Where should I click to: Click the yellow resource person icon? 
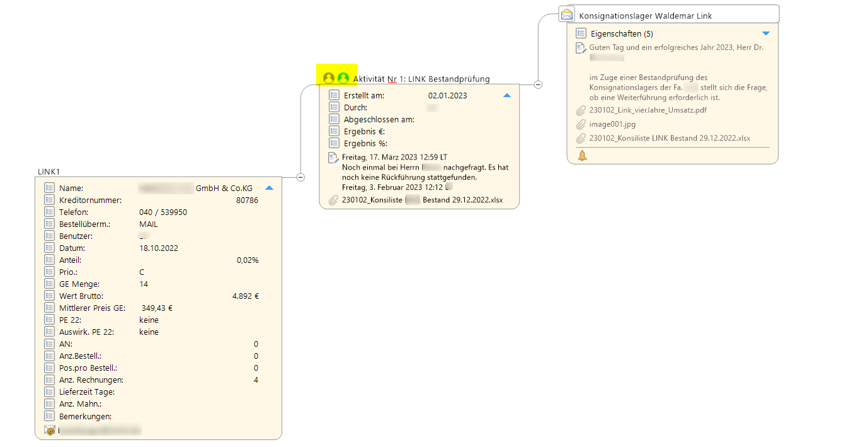pos(329,78)
